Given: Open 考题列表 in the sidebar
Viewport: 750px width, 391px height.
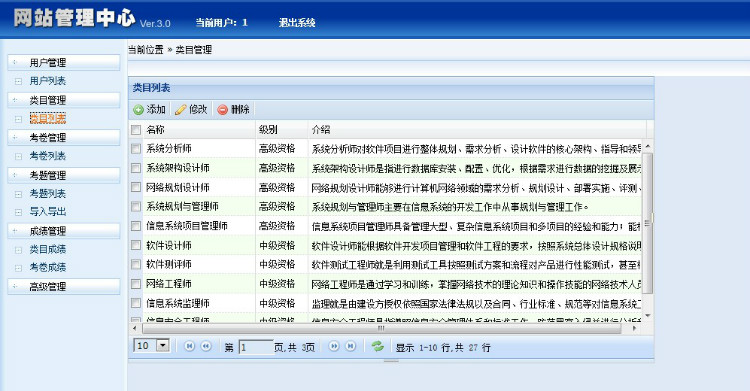Looking at the screenshot, I should point(47,194).
